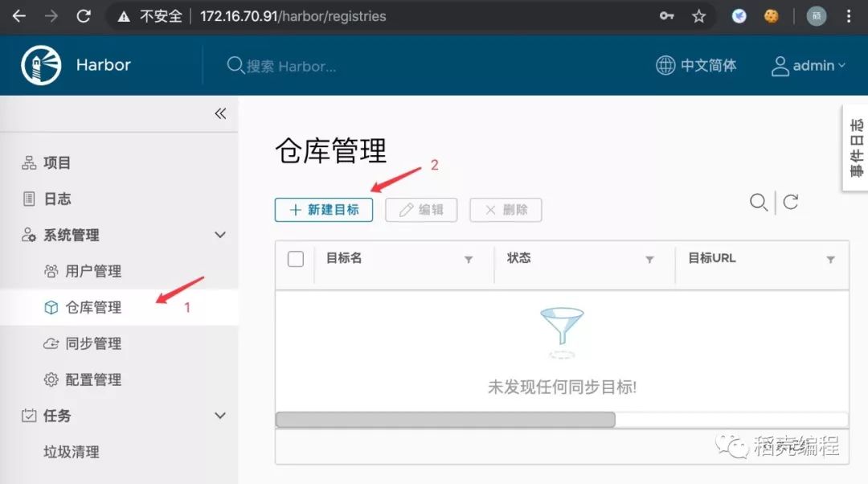The width and height of the screenshot is (868, 484).
Task: Click the search magnifier above the table
Action: (759, 202)
